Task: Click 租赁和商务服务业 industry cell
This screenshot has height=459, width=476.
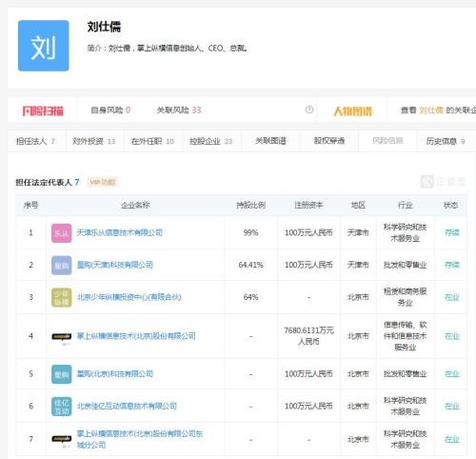Action: point(406,297)
